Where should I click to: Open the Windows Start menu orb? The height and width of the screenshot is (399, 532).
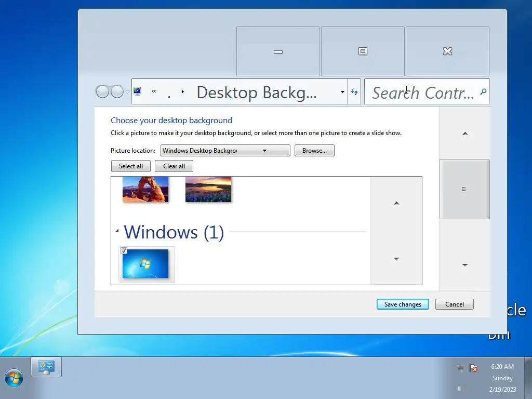point(14,378)
